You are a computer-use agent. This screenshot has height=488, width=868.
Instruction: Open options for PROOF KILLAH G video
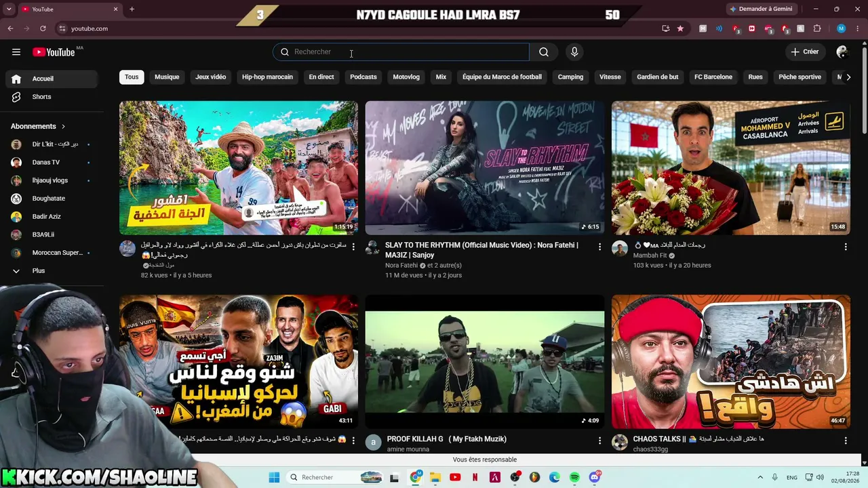pos(599,441)
